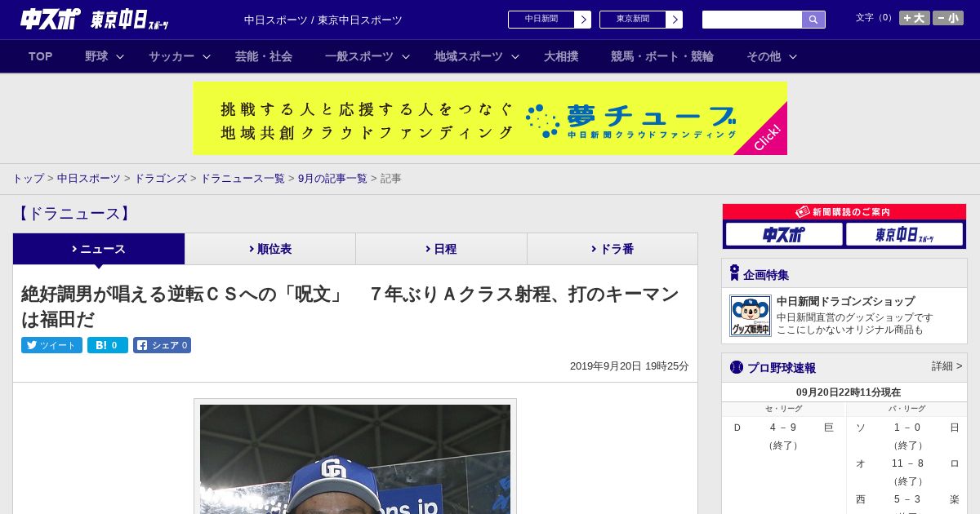Click the トップ breadcrumb link
The width and height of the screenshot is (980, 514).
28,179
